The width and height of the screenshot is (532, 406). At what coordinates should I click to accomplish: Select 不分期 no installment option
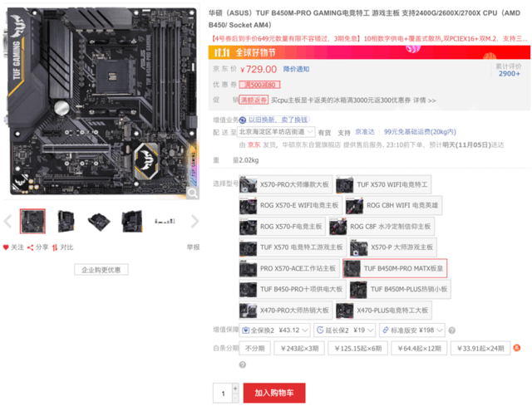(x=255, y=348)
